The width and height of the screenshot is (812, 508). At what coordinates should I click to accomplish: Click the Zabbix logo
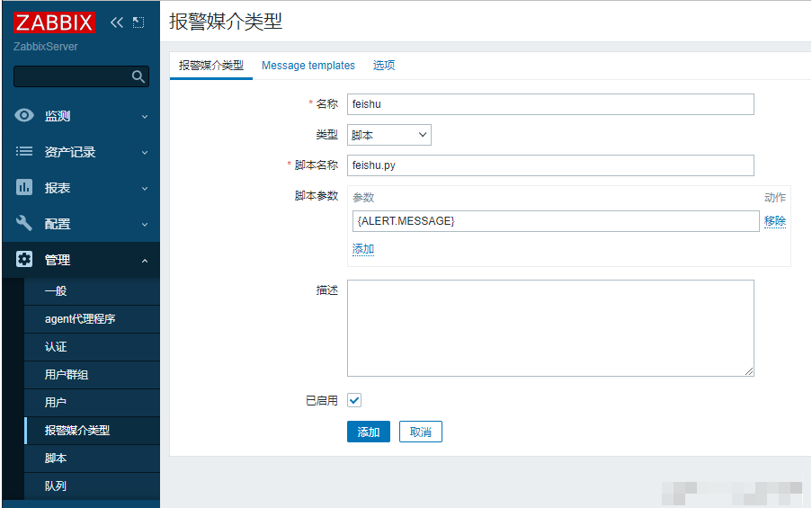pyautogui.click(x=54, y=22)
